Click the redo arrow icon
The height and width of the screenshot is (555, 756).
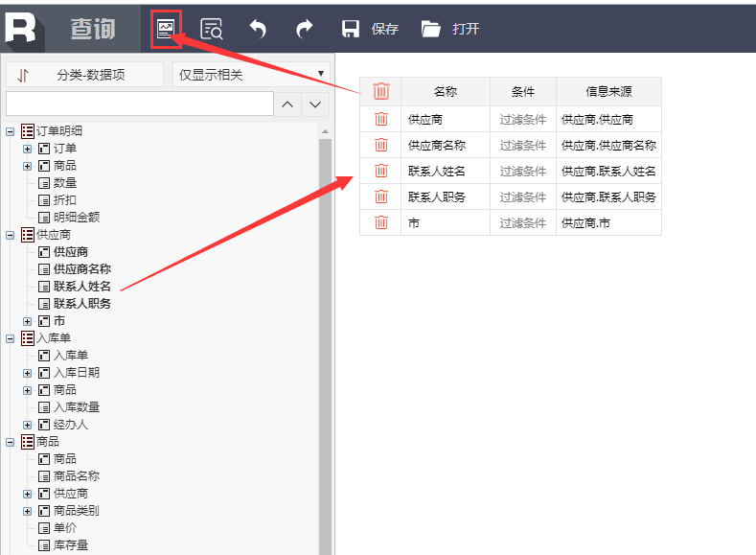305,29
